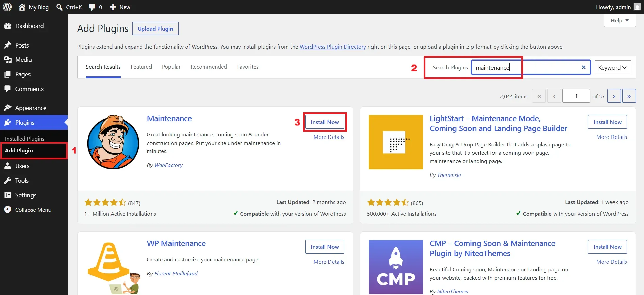Click the Upload Plugin button

coord(155,29)
